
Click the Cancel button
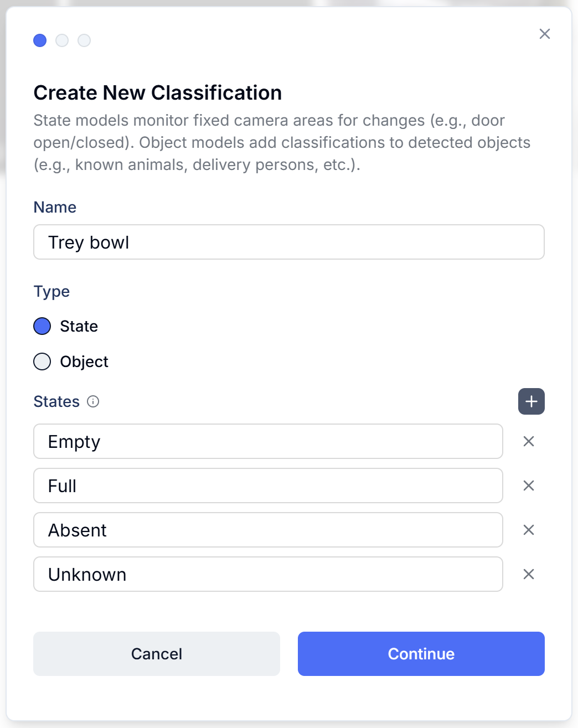157,654
